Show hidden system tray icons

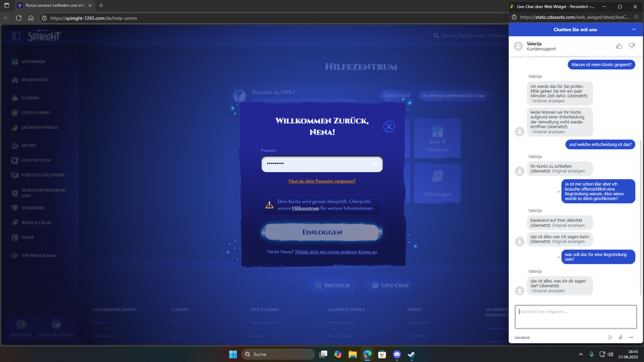coord(580,355)
